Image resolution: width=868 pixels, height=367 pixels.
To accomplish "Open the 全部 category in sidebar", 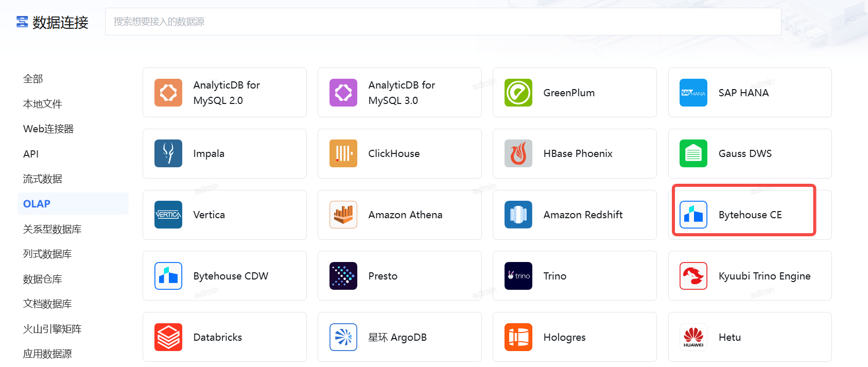I will click(33, 79).
